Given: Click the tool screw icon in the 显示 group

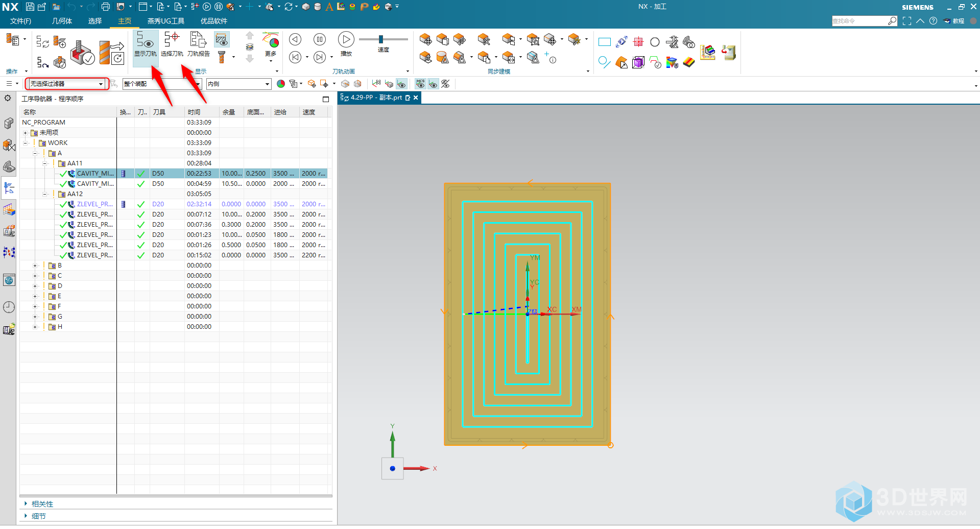Looking at the screenshot, I should coord(222,57).
